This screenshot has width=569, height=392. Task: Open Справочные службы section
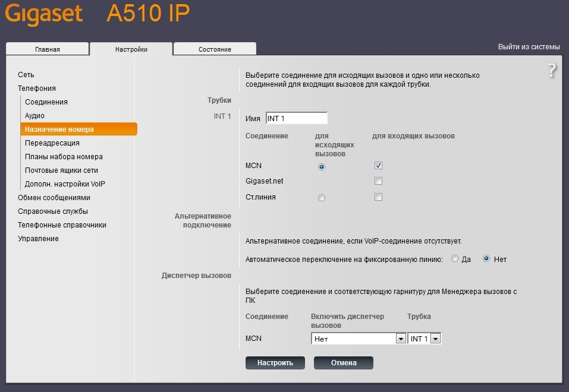[52, 211]
